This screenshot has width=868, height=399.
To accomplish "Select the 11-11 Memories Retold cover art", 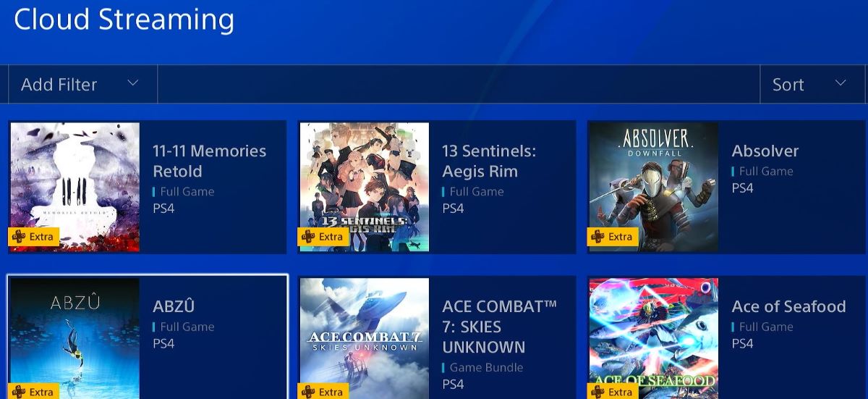I will 75,187.
